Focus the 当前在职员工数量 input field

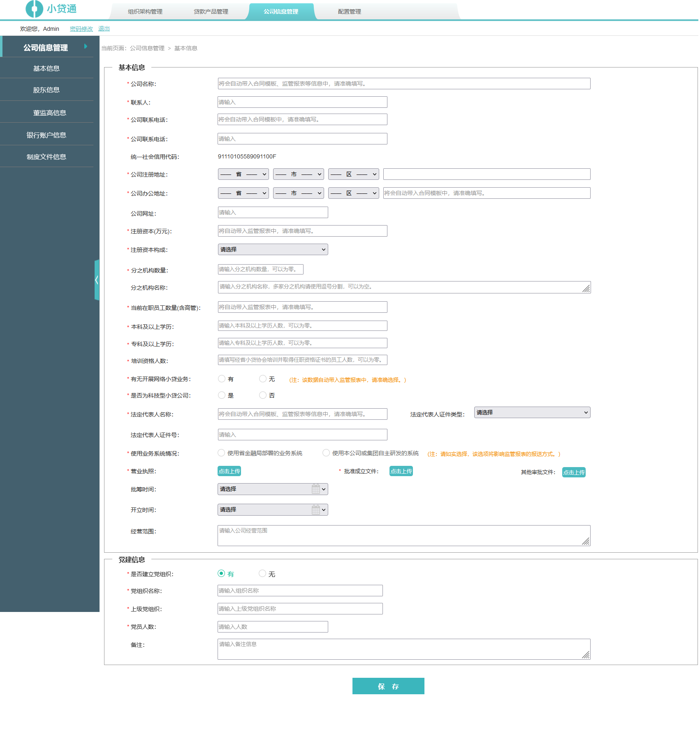click(302, 307)
